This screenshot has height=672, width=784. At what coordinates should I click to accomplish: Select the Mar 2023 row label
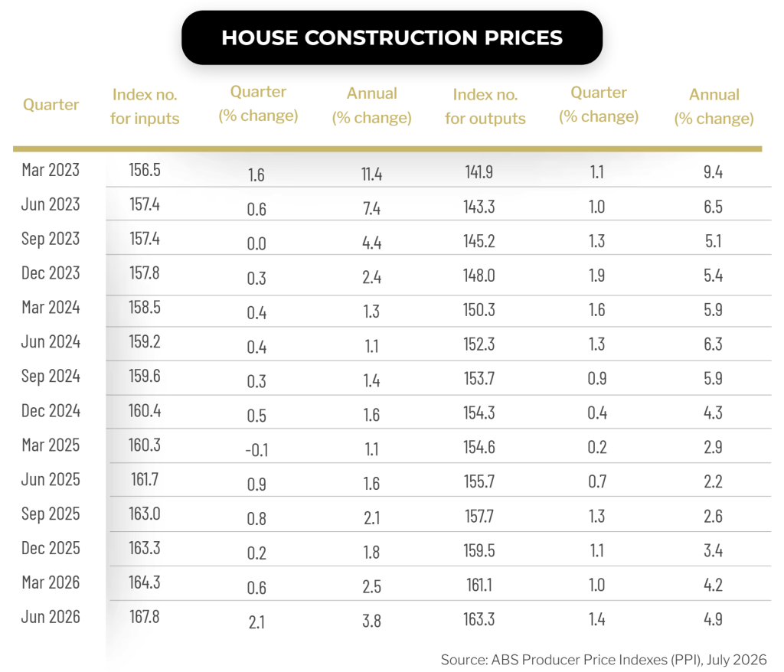(x=51, y=170)
